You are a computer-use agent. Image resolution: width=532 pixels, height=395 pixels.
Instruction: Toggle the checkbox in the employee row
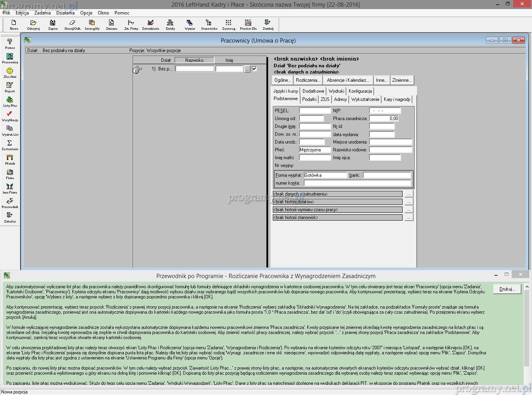tap(254, 69)
